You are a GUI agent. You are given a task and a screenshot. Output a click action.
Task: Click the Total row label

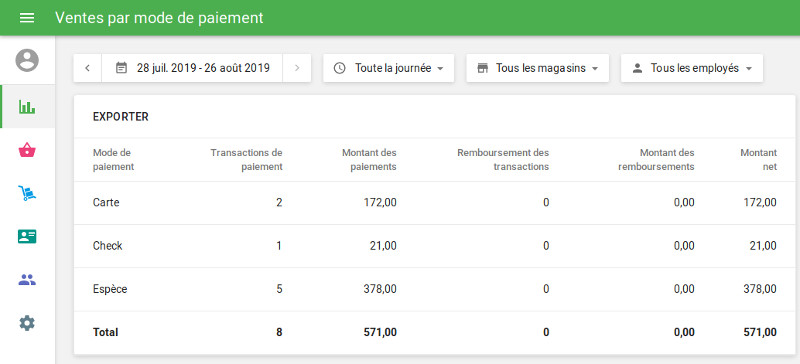click(105, 332)
